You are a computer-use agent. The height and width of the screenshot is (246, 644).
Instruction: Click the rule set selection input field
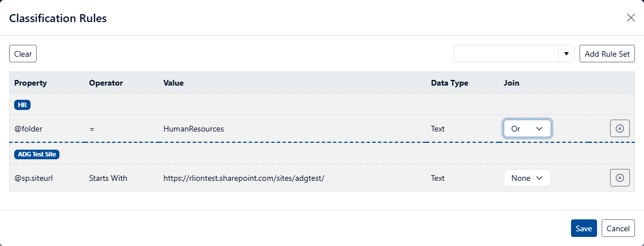click(506, 54)
